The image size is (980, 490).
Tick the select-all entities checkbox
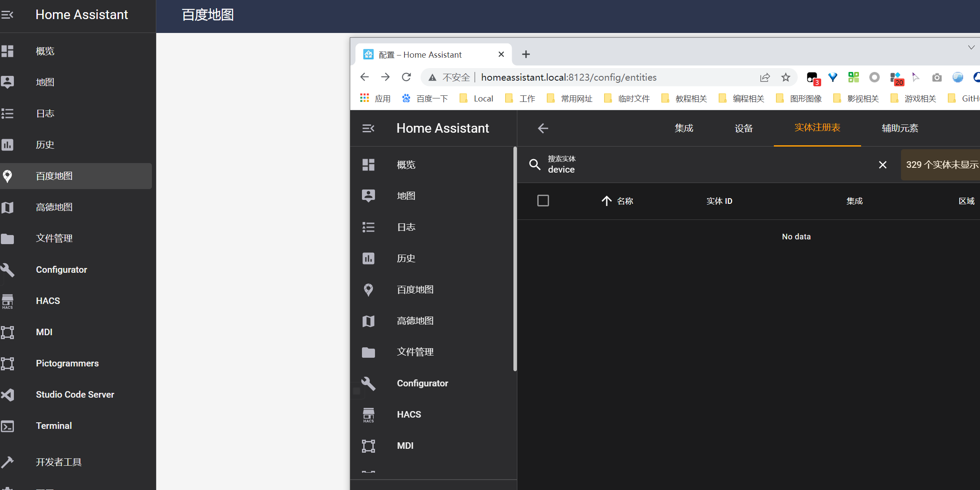[543, 201]
